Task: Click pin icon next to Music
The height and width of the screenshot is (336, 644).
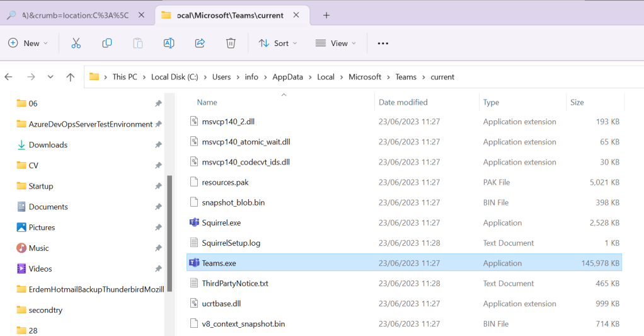Action: pyautogui.click(x=158, y=248)
